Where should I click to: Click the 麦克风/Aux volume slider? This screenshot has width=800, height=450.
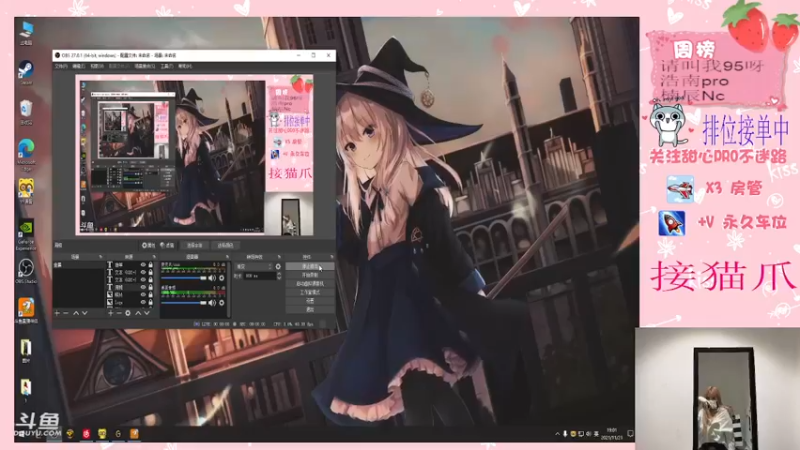coord(184,278)
